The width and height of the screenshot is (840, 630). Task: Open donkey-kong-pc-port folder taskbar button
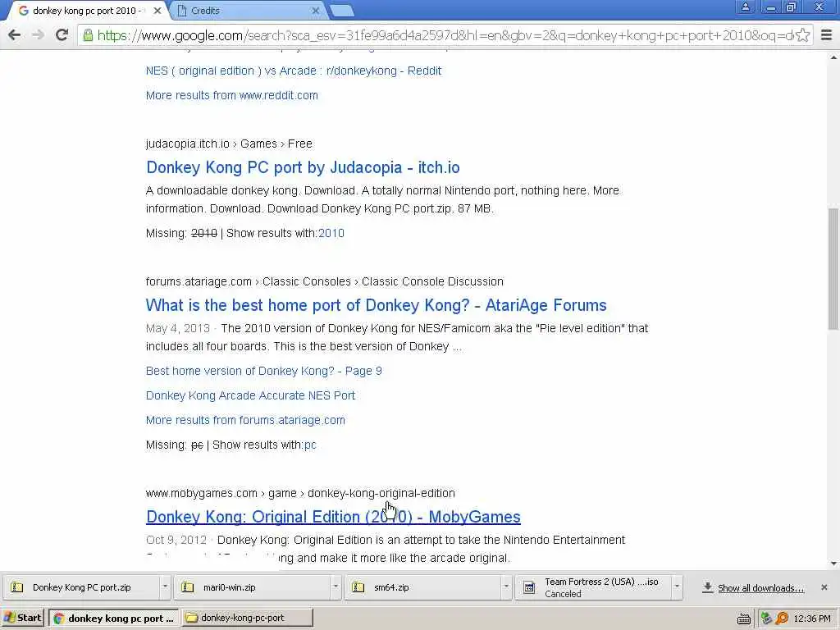[247, 618]
